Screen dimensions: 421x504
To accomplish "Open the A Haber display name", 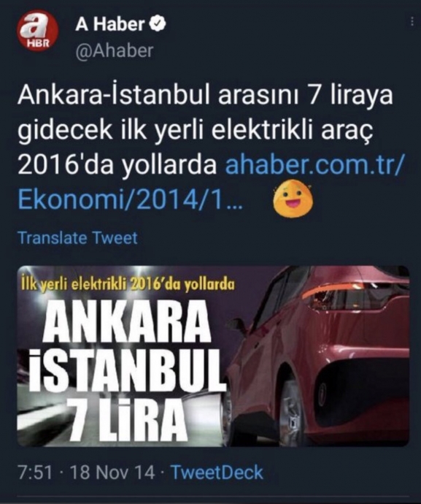I will (x=110, y=24).
